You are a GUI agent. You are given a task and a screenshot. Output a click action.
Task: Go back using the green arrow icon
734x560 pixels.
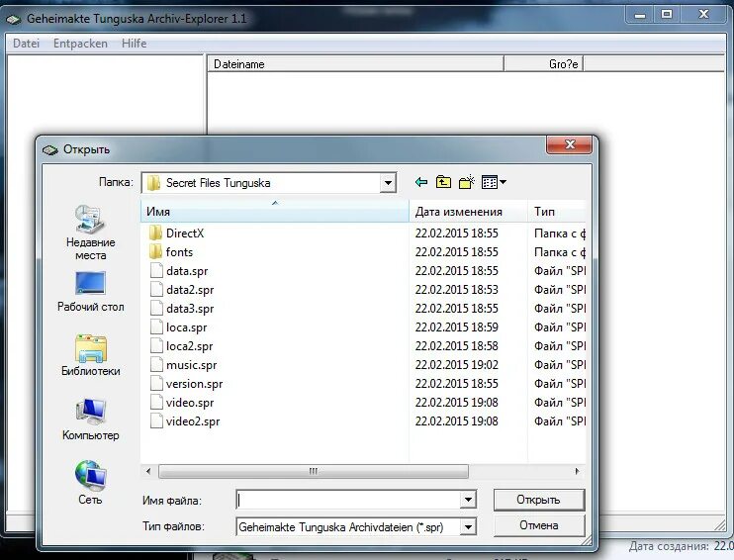(421, 182)
